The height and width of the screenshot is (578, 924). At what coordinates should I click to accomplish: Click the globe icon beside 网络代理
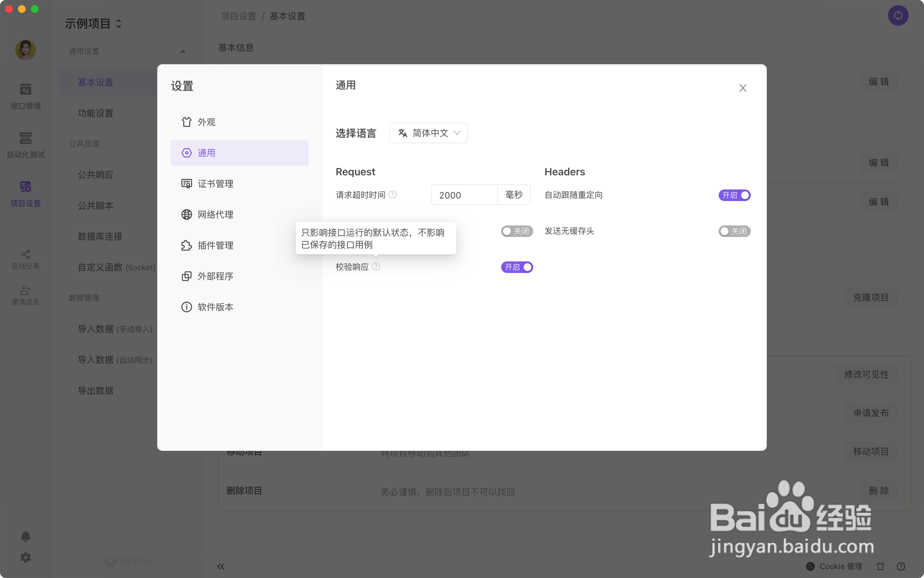tap(186, 215)
